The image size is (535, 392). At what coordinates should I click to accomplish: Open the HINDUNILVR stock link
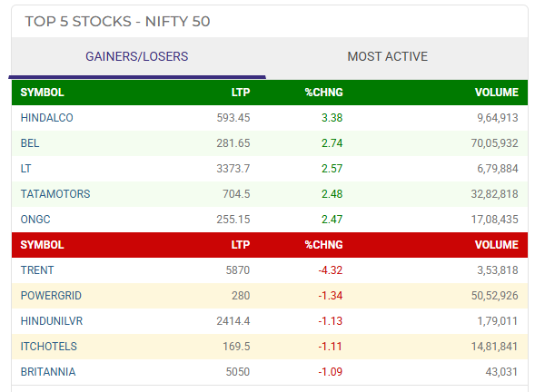click(x=52, y=321)
